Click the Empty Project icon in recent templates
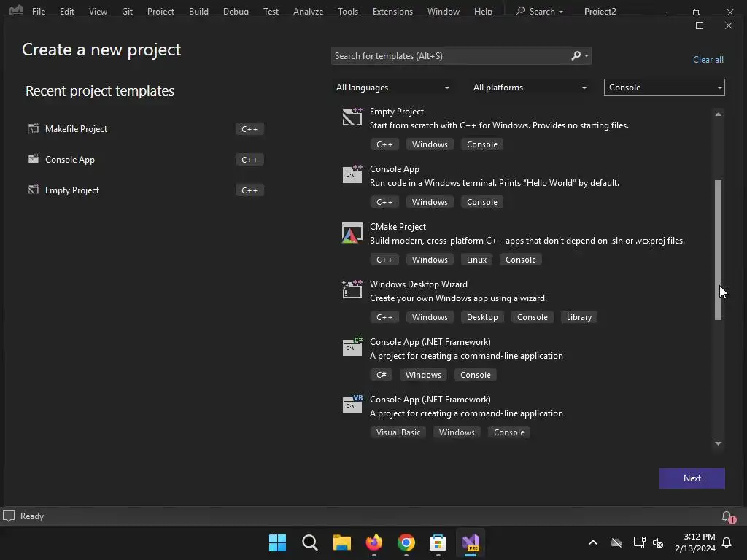 pos(34,190)
